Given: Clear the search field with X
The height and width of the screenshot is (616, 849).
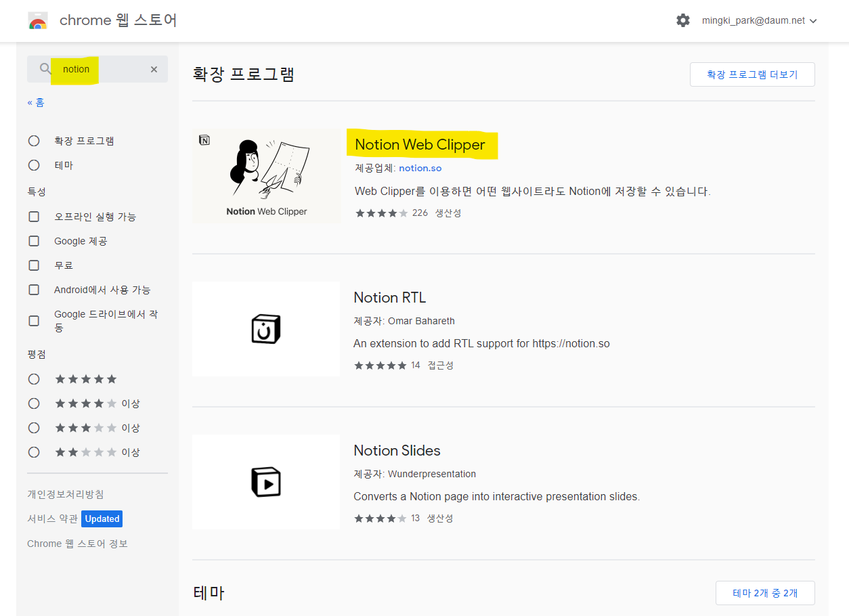Looking at the screenshot, I should pyautogui.click(x=154, y=69).
